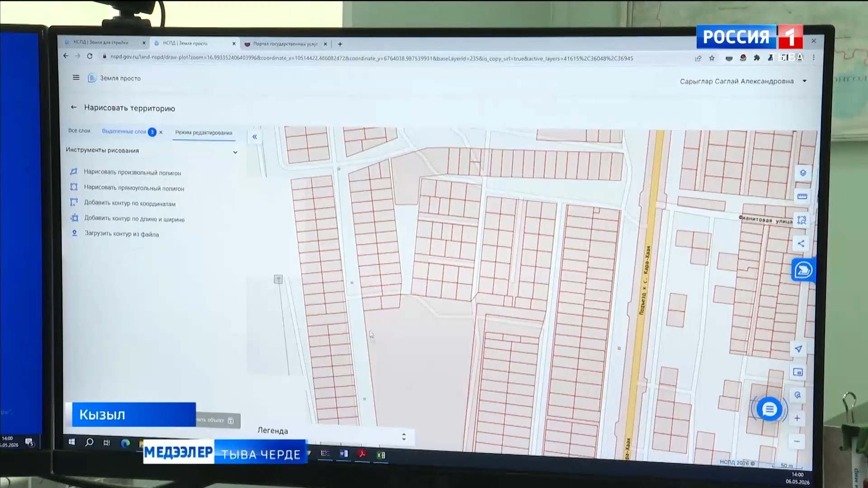This screenshot has width=868, height=488.
Task: Click the Земля просто title text
Action: tap(120, 78)
